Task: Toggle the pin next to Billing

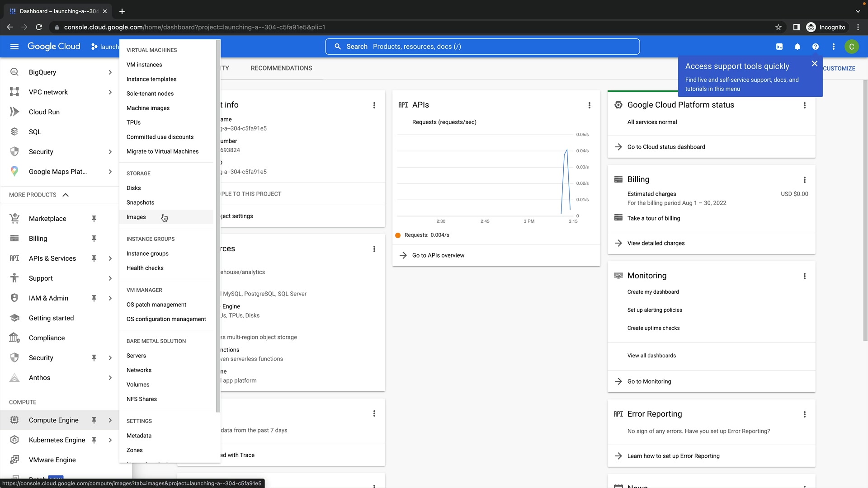Action: tap(94, 239)
